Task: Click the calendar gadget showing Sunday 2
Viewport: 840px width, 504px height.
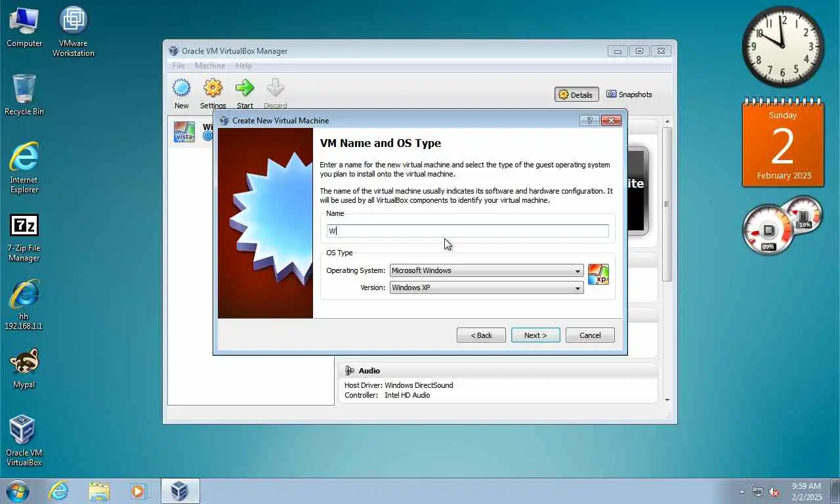Action: (x=783, y=143)
